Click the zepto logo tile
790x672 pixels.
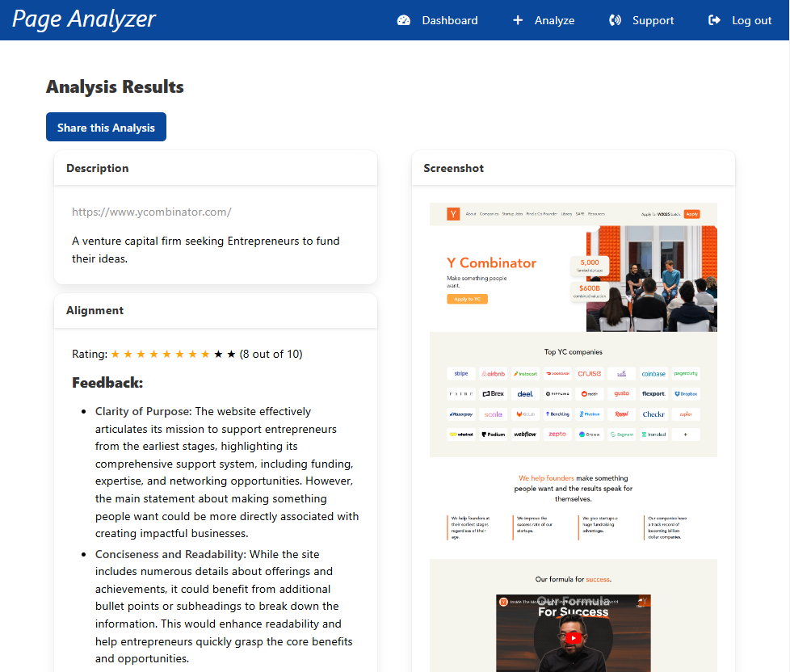557,435
